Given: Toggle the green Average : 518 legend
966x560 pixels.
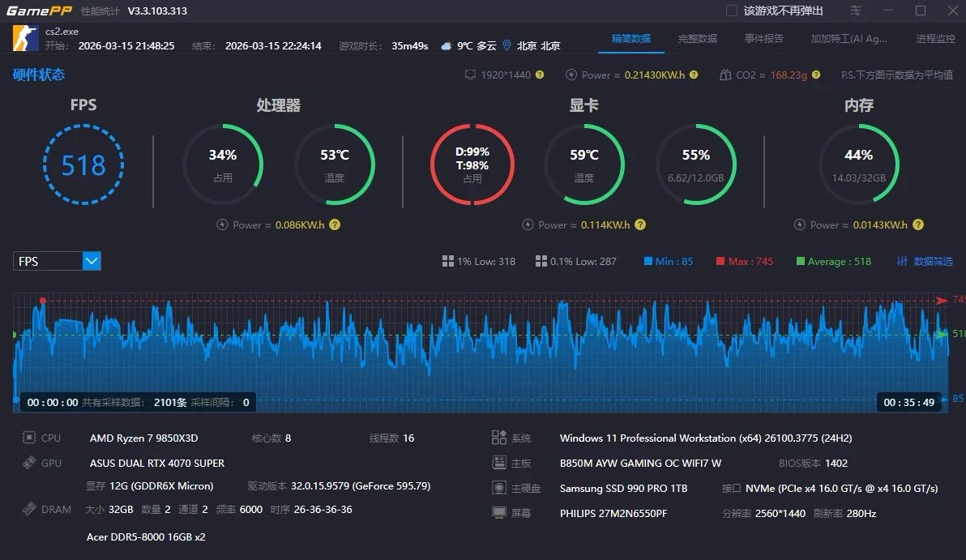Looking at the screenshot, I should point(834,261).
